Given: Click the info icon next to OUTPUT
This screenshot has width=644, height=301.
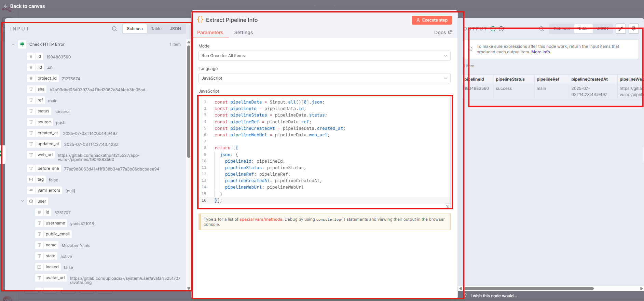Looking at the screenshot, I should click(x=501, y=29).
